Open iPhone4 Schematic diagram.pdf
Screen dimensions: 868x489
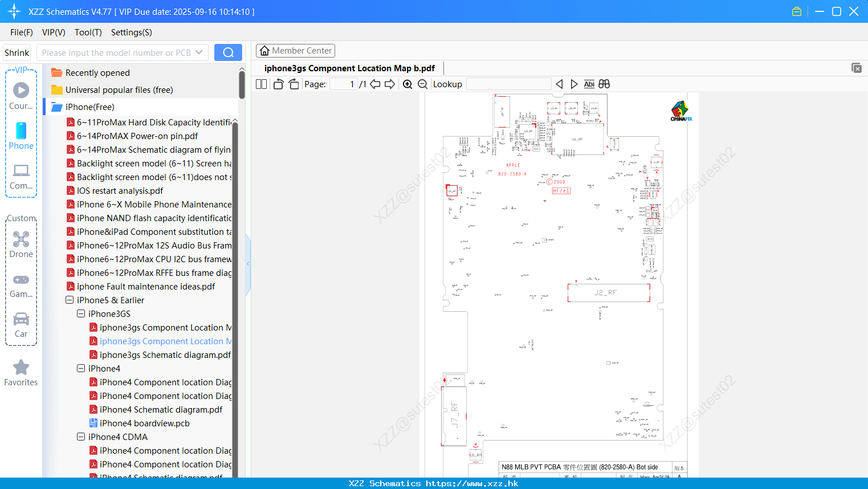[161, 410]
